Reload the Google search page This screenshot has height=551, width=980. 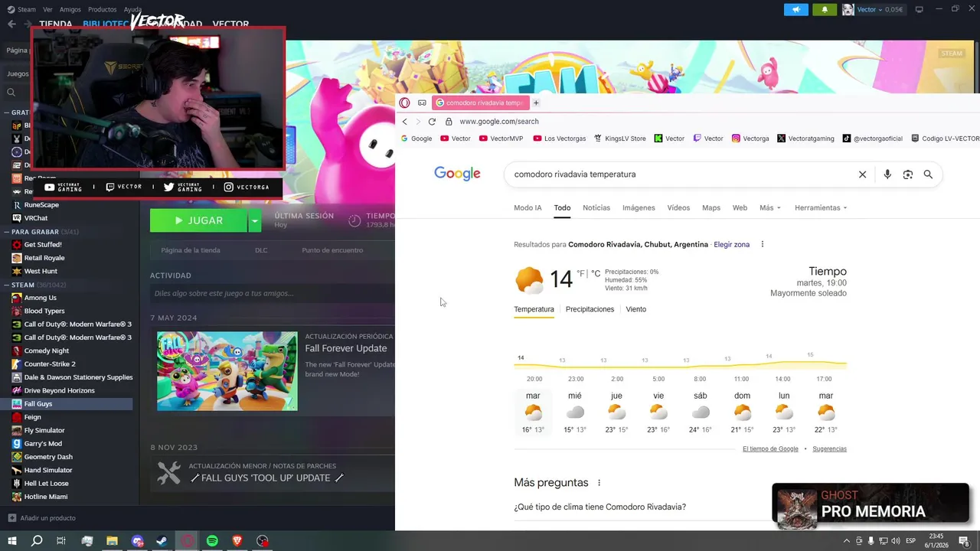click(432, 122)
